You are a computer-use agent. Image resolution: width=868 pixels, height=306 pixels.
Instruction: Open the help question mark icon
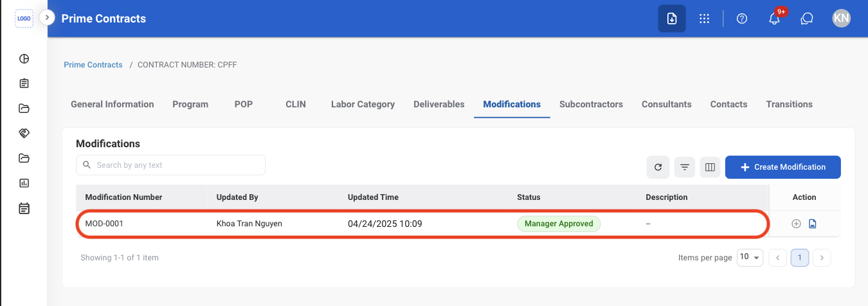click(x=742, y=19)
